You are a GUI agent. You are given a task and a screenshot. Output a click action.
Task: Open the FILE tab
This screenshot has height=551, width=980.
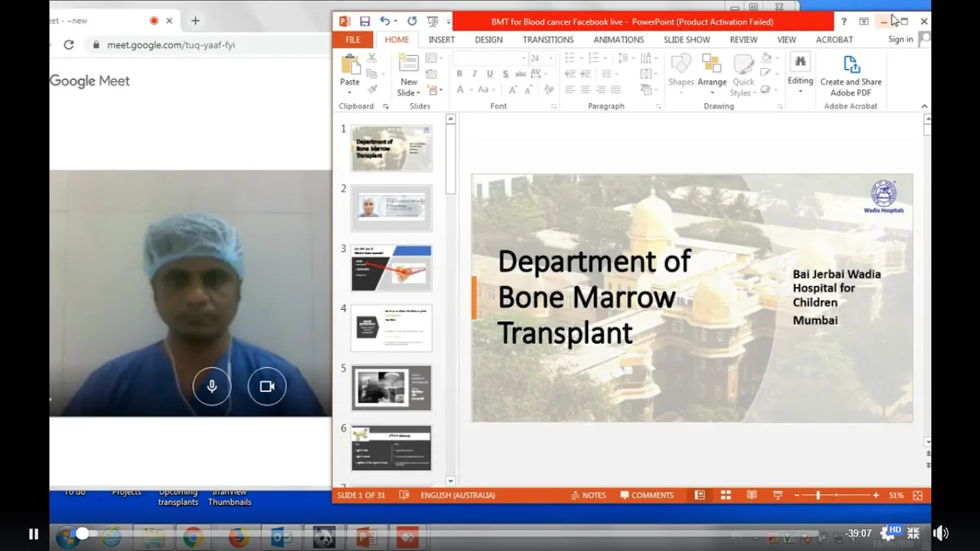(x=353, y=40)
